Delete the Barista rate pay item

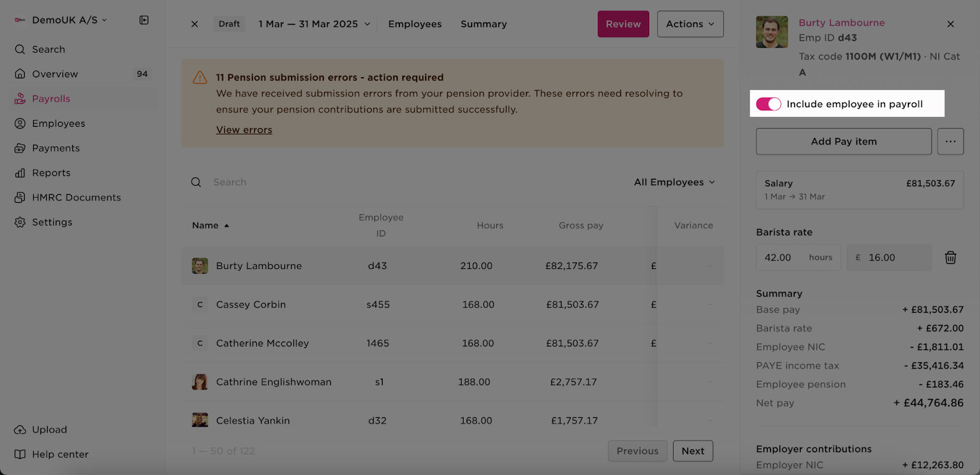(x=950, y=257)
